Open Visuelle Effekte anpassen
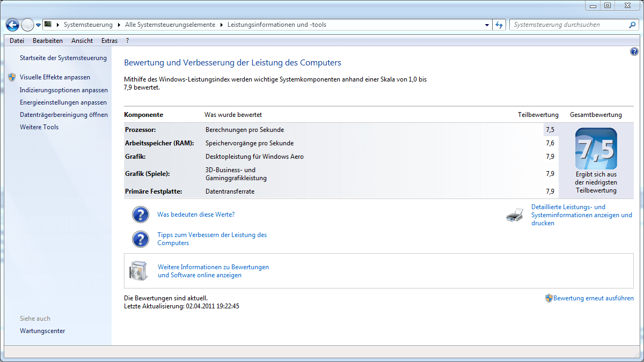 pos(55,77)
